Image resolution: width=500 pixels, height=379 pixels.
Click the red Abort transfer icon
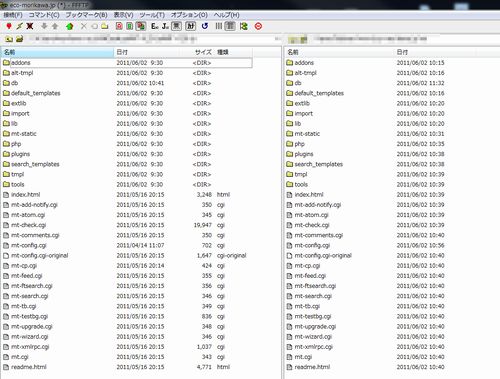(258, 26)
